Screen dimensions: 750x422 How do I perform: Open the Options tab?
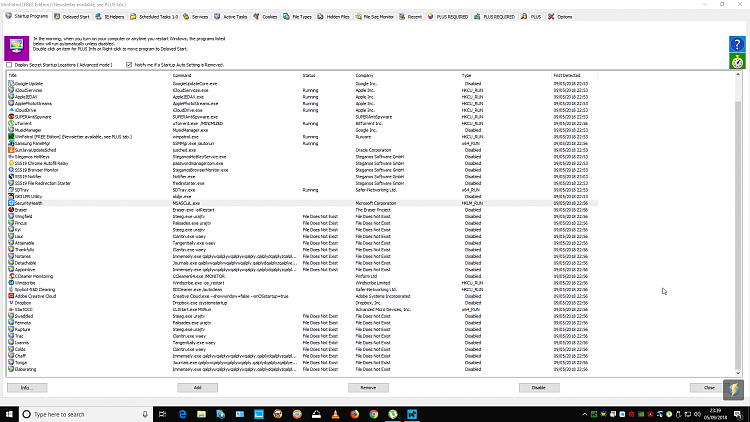tap(560, 17)
